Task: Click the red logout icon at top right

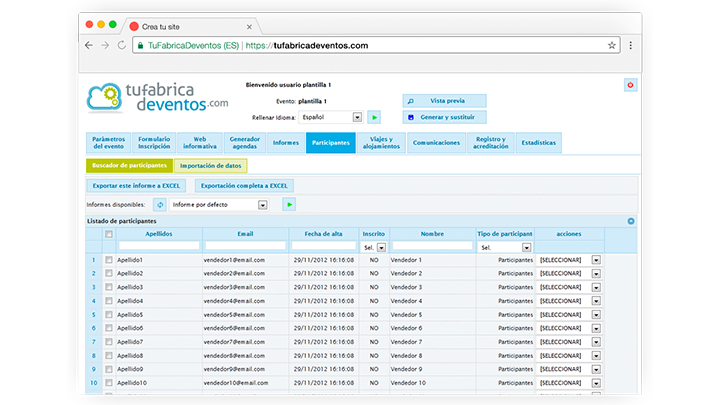Action: (x=630, y=85)
